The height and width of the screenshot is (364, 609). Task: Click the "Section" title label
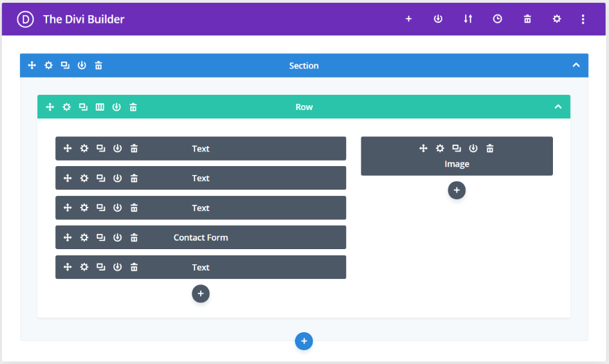[304, 66]
